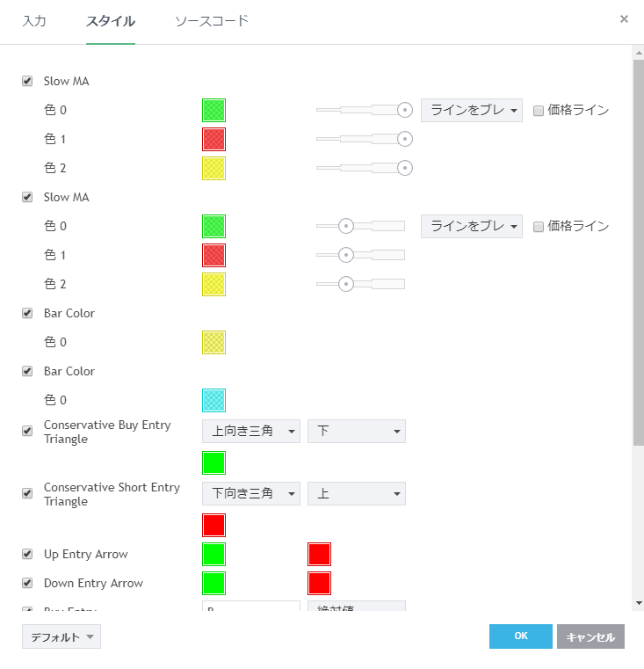Open Conservative Buy Entry Triangle's green swatch

213,462
